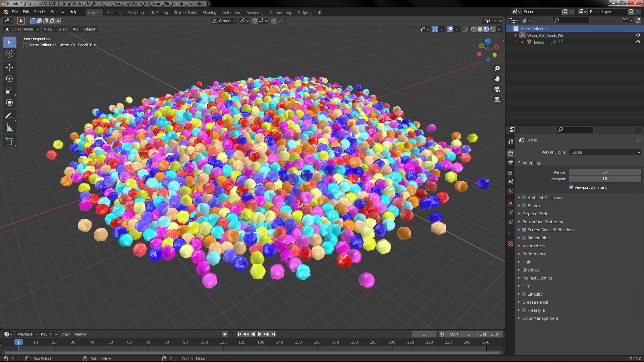This screenshot has width=644, height=362.
Task: Activate the Scale tool
Action: (9, 90)
